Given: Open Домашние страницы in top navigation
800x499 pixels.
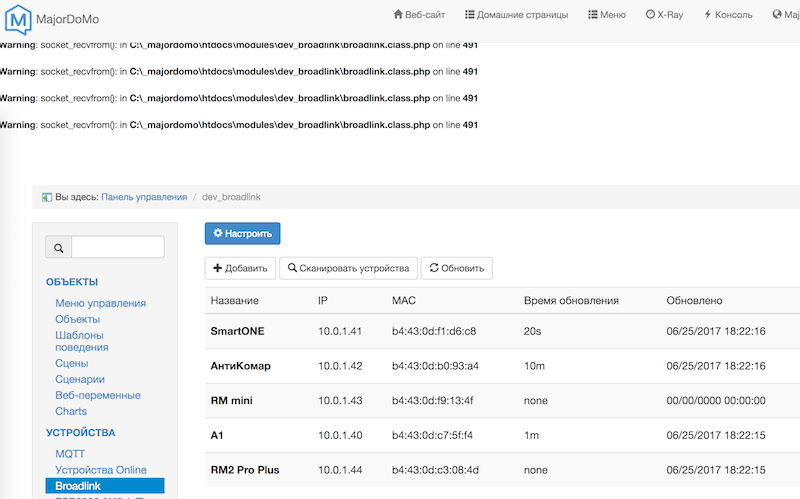Looking at the screenshot, I should 516,15.
